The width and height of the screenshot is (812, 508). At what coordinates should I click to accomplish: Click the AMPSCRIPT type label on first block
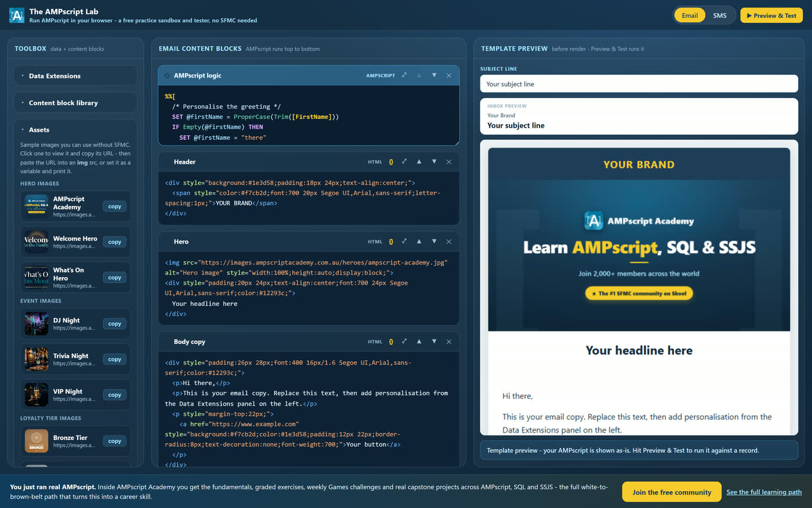coord(380,76)
